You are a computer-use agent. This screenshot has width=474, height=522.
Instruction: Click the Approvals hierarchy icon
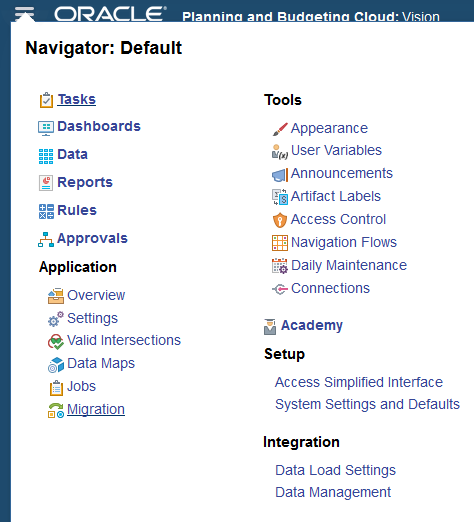[46, 240]
